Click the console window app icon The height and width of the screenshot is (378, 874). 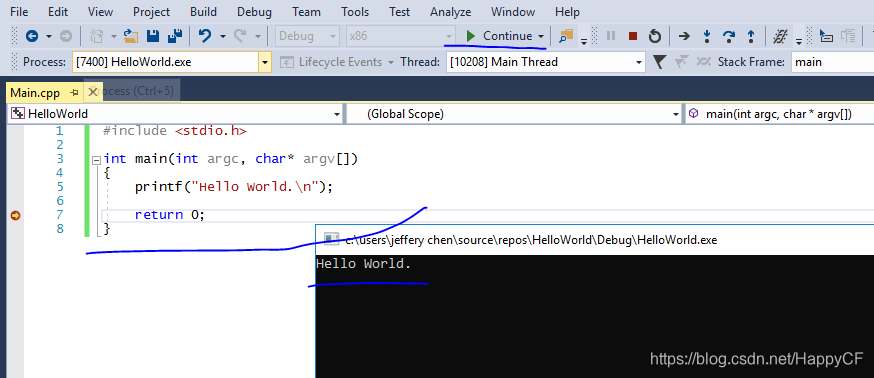(x=332, y=240)
